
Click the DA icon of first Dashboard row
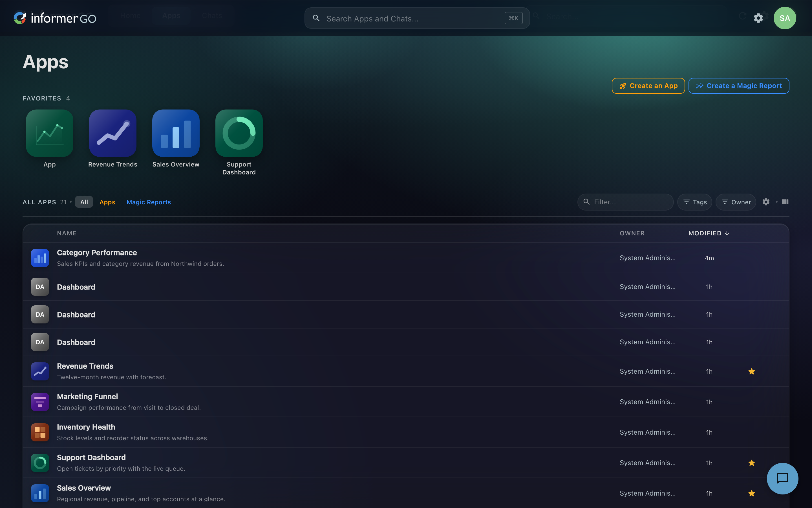[x=40, y=287]
